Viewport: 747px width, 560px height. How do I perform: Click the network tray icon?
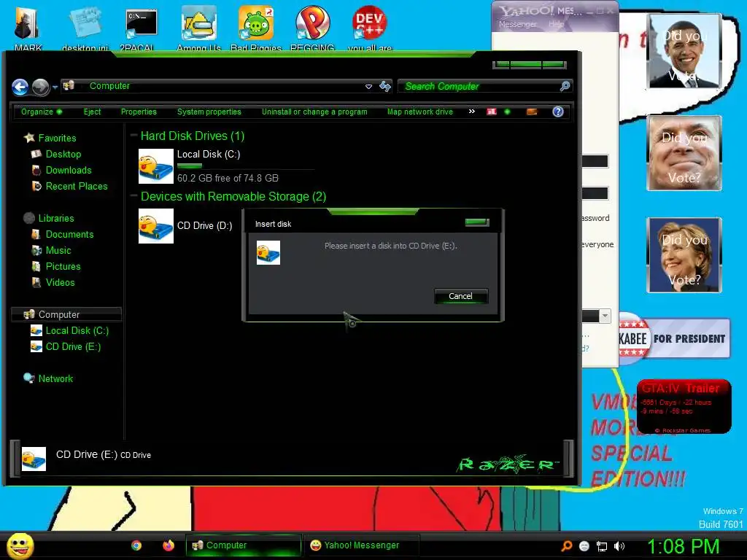[x=602, y=547]
